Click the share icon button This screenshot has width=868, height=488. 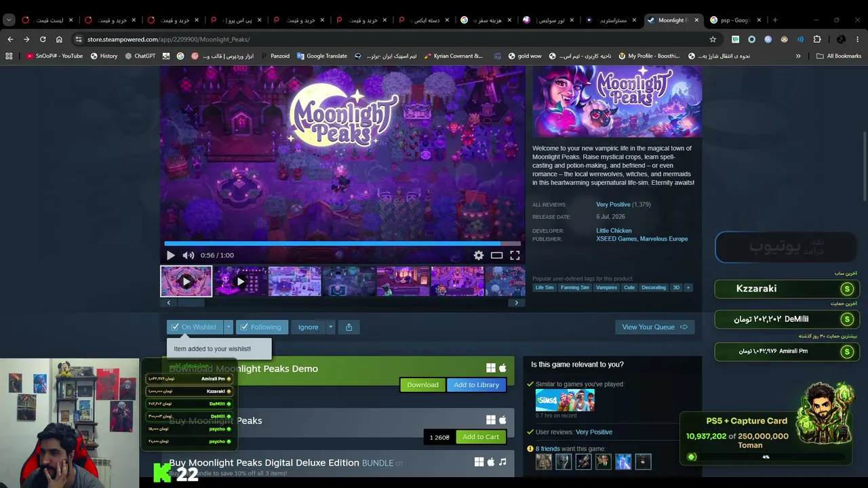349,327
